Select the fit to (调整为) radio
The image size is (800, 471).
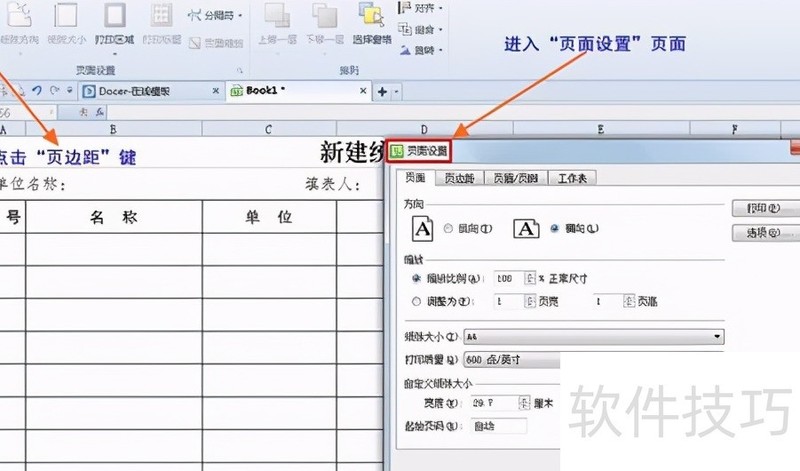point(416,302)
